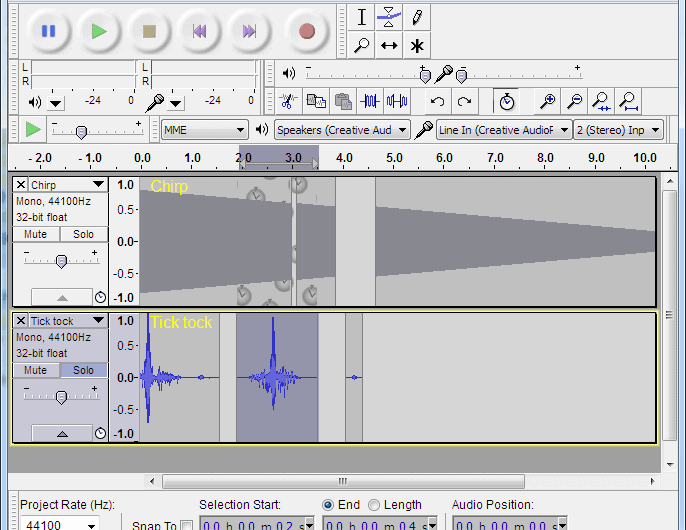Enable the Snap To checkbox
The width and height of the screenshot is (686, 530).
(x=187, y=525)
